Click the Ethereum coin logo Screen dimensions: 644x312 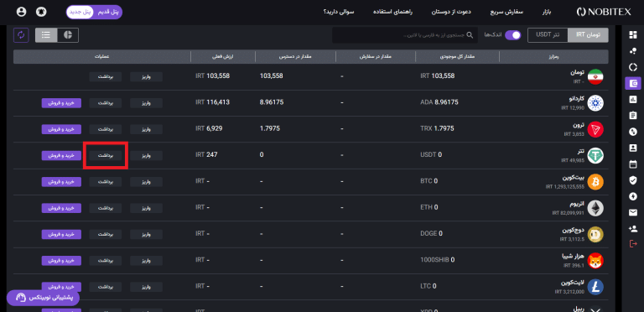click(x=595, y=208)
